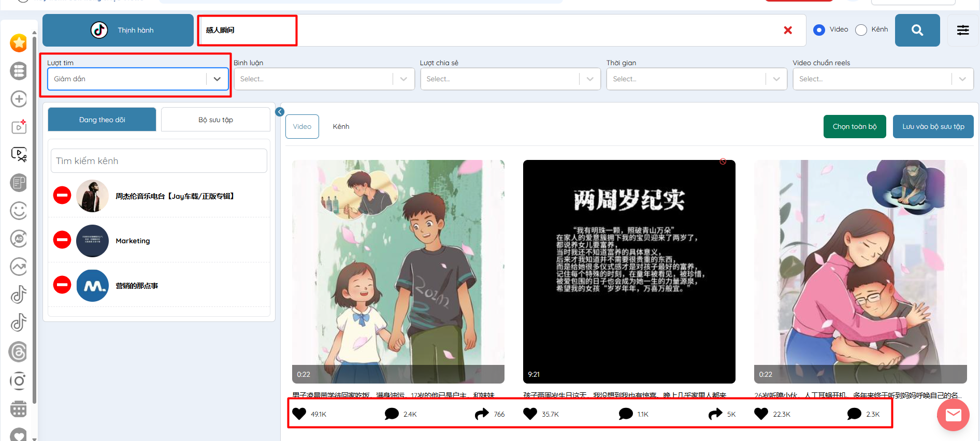Open the mother hugging son video thumbnail
The height and width of the screenshot is (441, 980).
point(860,272)
